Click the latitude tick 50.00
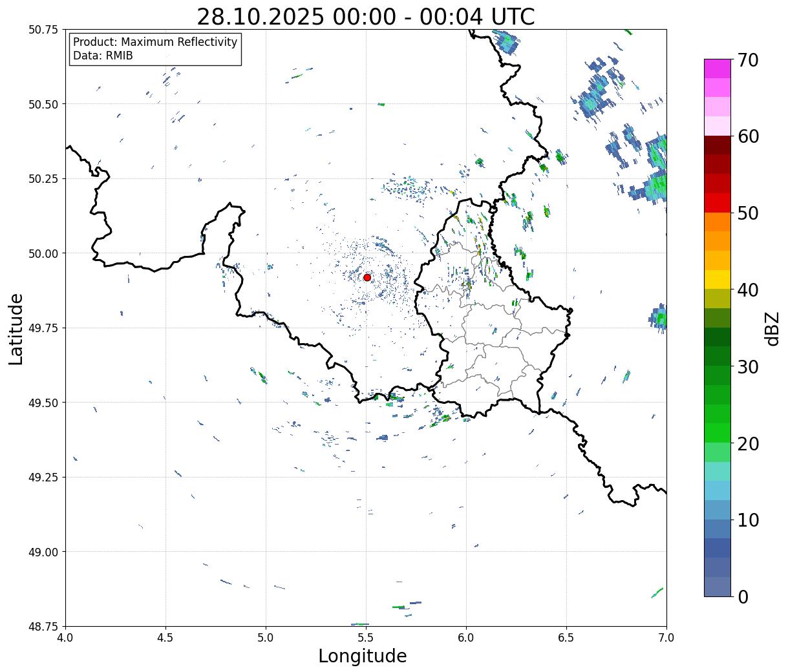 (x=43, y=253)
